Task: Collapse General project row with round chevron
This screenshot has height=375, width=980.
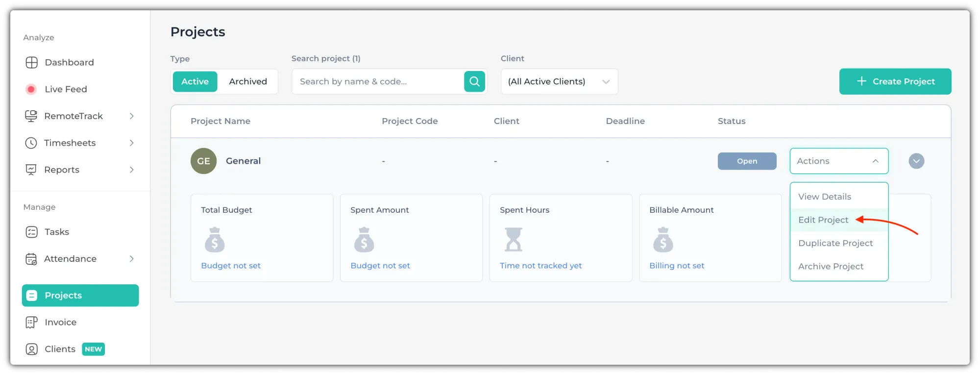Action: [916, 161]
